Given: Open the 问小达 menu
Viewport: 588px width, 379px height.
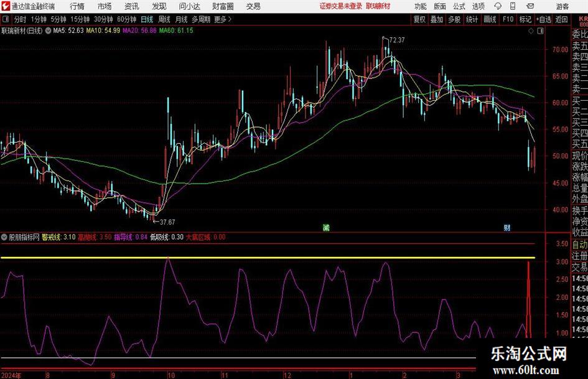Looking at the screenshot, I should click(189, 6).
